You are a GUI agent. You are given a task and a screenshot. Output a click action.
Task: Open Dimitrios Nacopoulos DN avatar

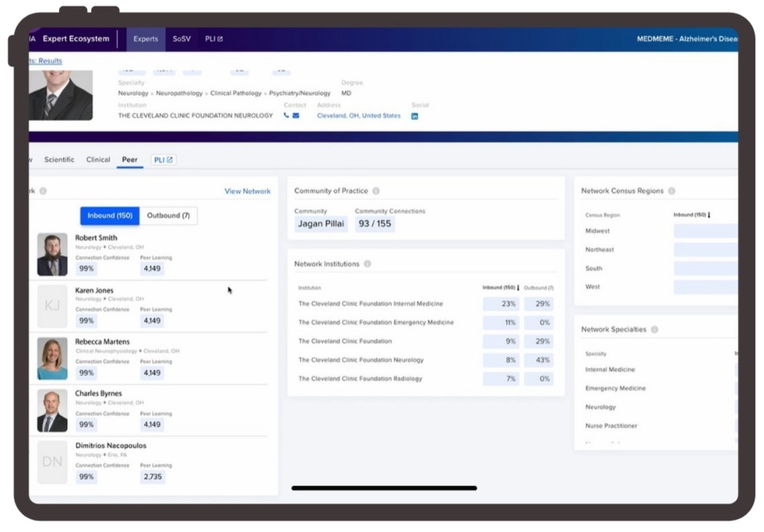(52, 462)
